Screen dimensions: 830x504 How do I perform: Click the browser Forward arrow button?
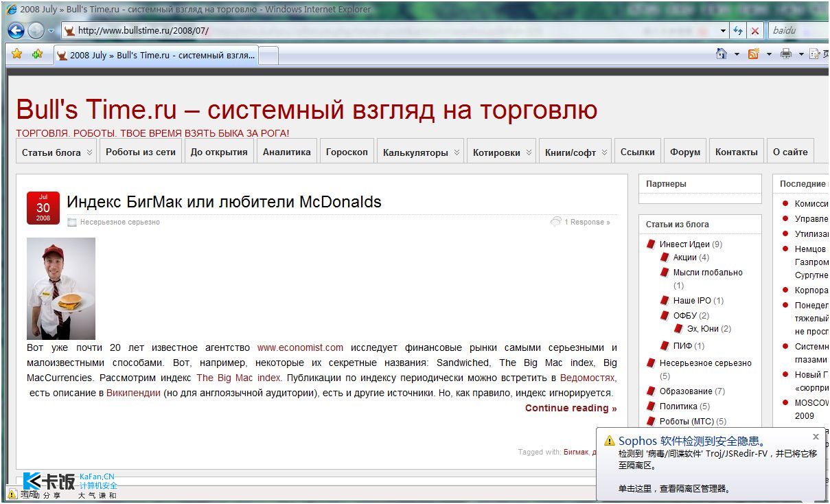36,30
